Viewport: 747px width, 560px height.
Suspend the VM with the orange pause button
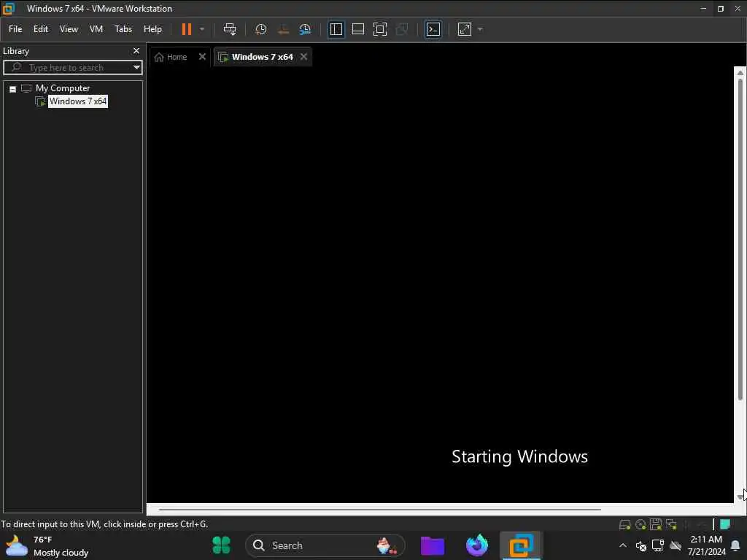click(186, 29)
